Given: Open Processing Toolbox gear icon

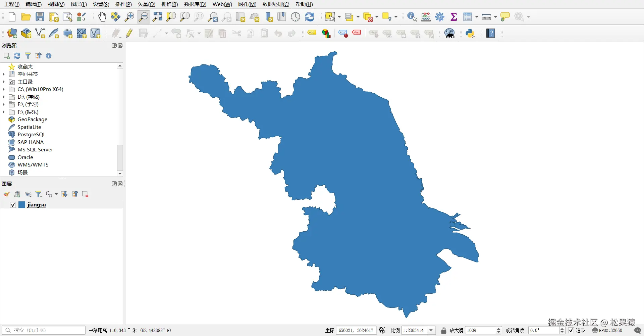Looking at the screenshot, I should [x=440, y=17].
